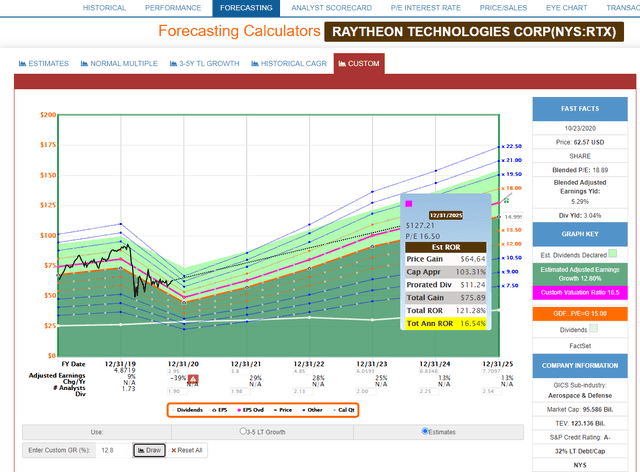640x472 pixels.
Task: Click the Custom Valuation Ratio 16.5 key
Action: [580, 293]
